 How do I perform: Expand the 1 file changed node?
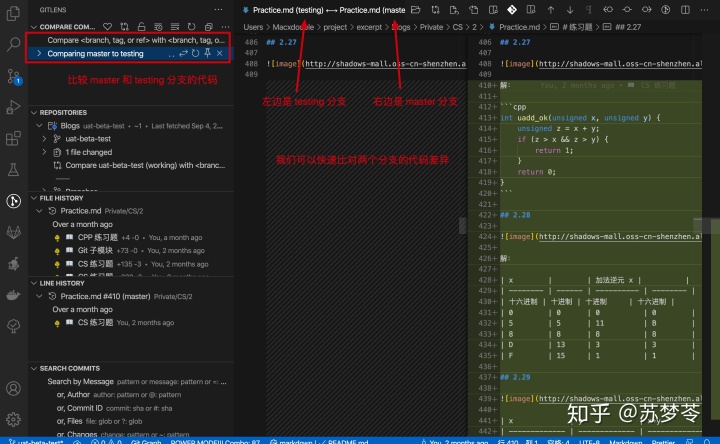(44, 152)
